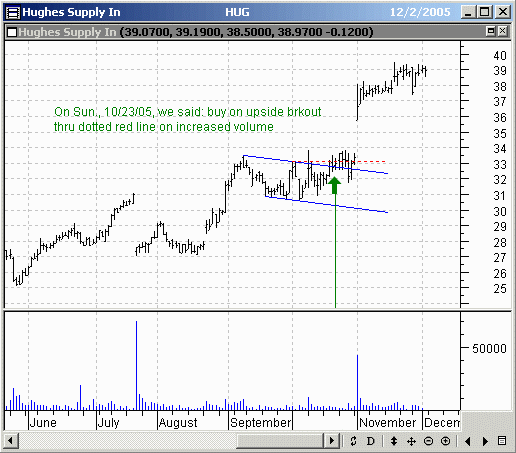Screen dimensions: 516x453
Task: Click the November label on the date axis
Action: 387,423
